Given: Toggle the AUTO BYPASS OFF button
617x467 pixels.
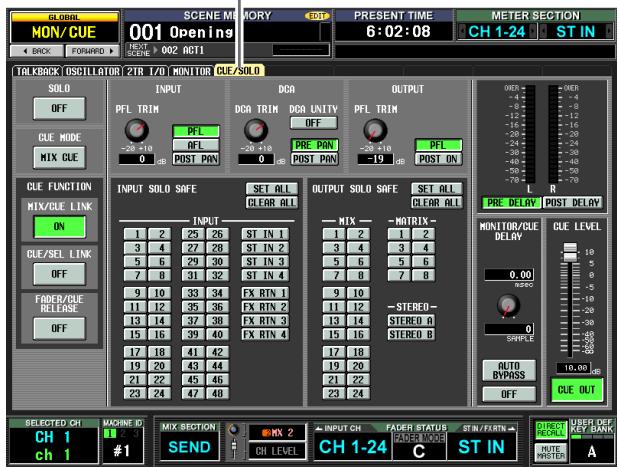Looking at the screenshot, I should [x=509, y=394].
